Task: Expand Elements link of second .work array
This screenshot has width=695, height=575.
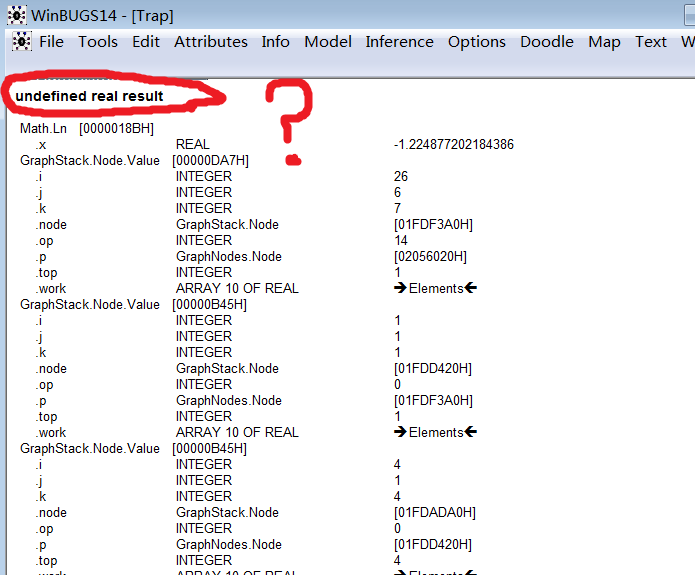Action: (435, 432)
